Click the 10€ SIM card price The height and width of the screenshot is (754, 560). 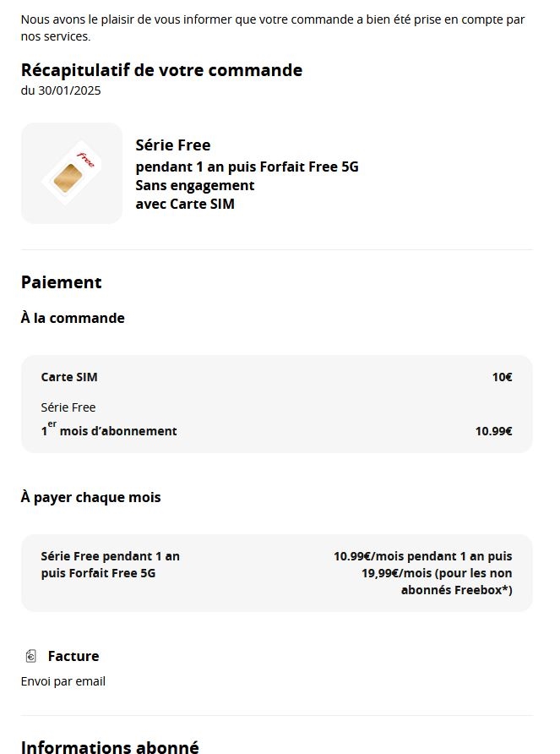click(502, 377)
